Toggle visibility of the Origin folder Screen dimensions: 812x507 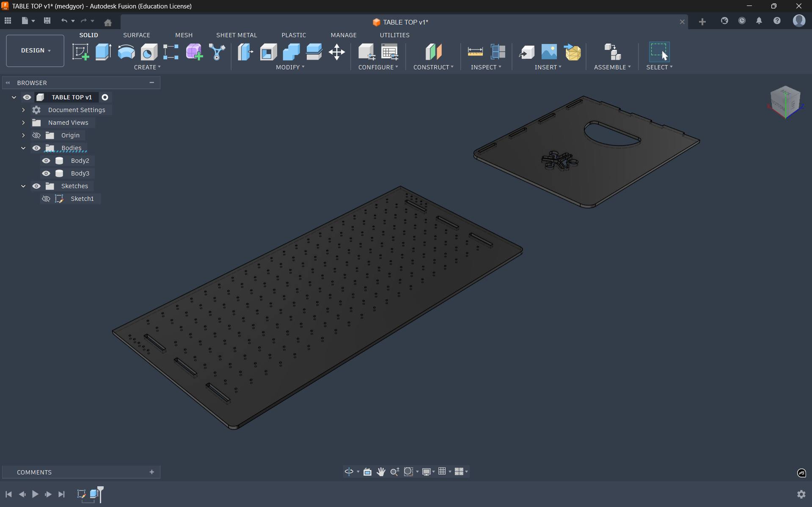pyautogui.click(x=36, y=135)
